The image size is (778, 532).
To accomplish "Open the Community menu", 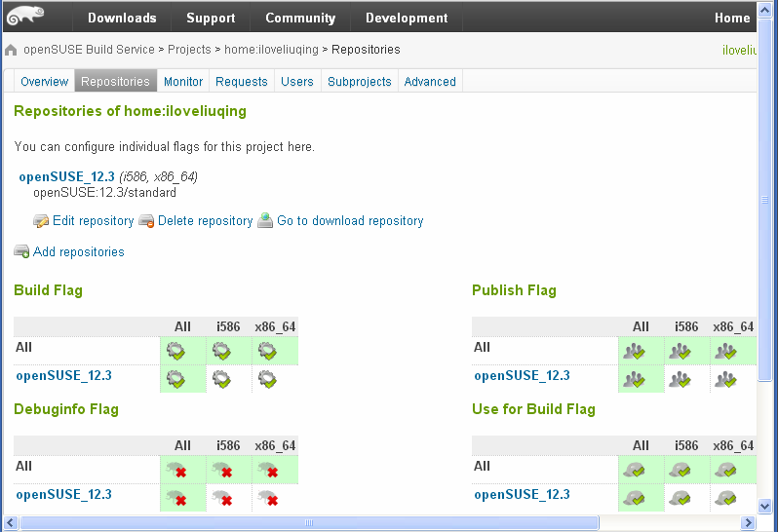I will point(300,18).
